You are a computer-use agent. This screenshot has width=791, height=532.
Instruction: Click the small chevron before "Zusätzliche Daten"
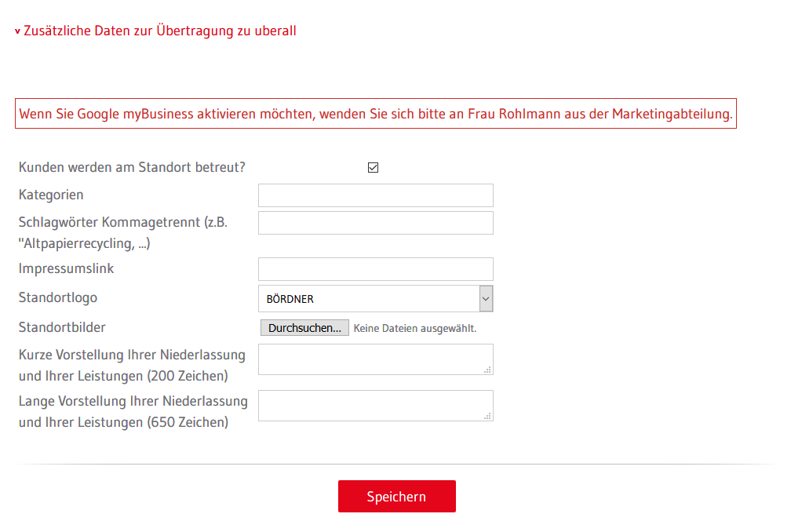17,31
